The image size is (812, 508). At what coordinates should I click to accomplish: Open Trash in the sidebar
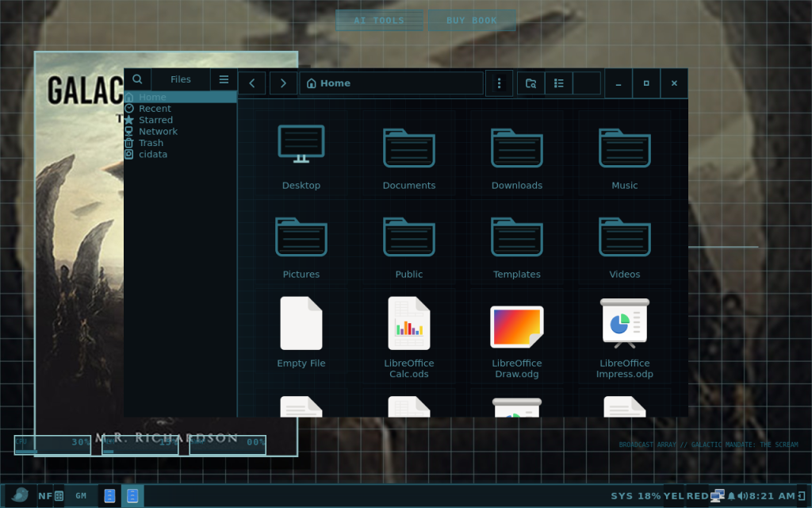click(x=180, y=143)
